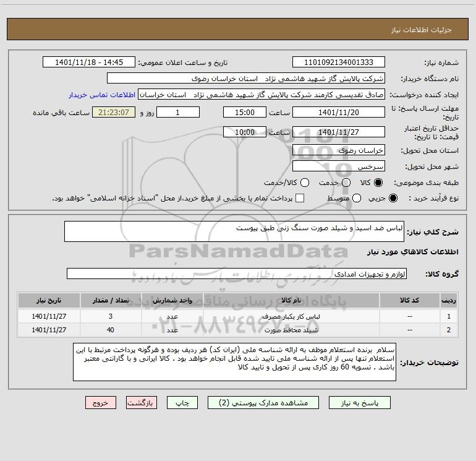
Task: Select the جزیی purchase type radio
Action: tap(393, 198)
